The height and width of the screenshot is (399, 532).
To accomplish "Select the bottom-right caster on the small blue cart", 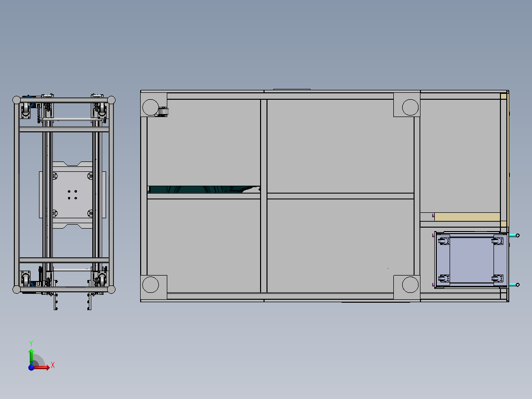I will click(497, 279).
